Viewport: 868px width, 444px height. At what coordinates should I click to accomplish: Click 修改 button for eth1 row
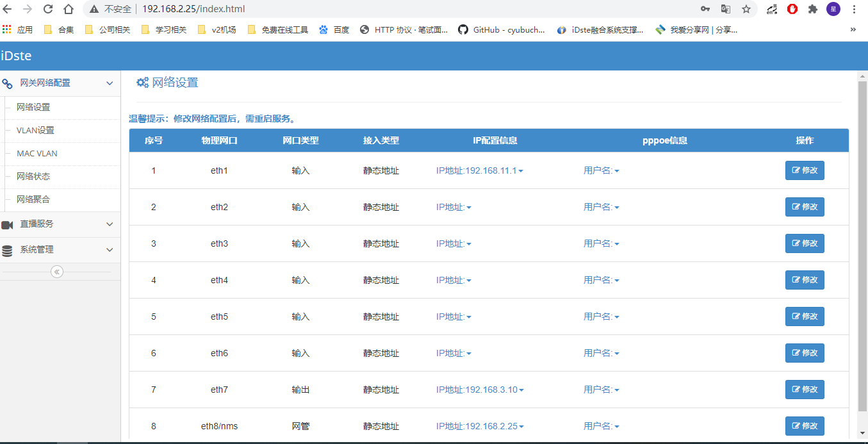coord(805,170)
